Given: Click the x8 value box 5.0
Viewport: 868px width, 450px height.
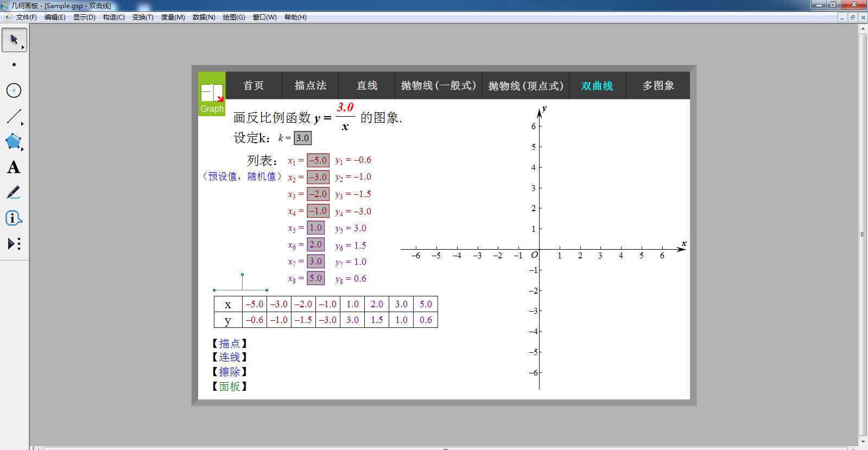Looking at the screenshot, I should pyautogui.click(x=316, y=278).
